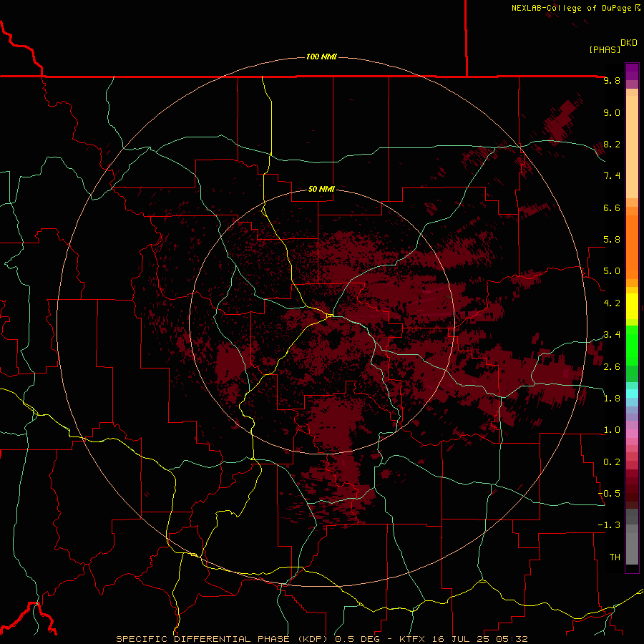Click the 5.0 value on the color scale
Viewport: 644px width, 644px height.
pos(612,271)
